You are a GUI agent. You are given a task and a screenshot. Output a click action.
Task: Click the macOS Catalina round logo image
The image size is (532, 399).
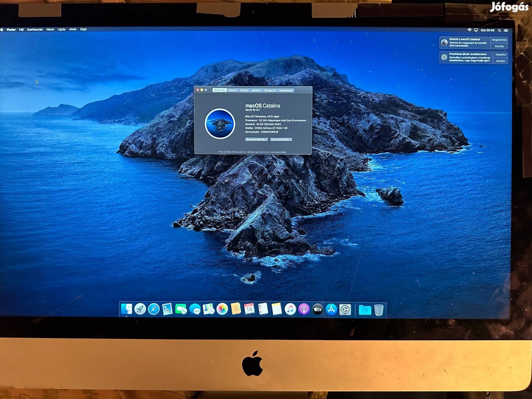(x=220, y=123)
